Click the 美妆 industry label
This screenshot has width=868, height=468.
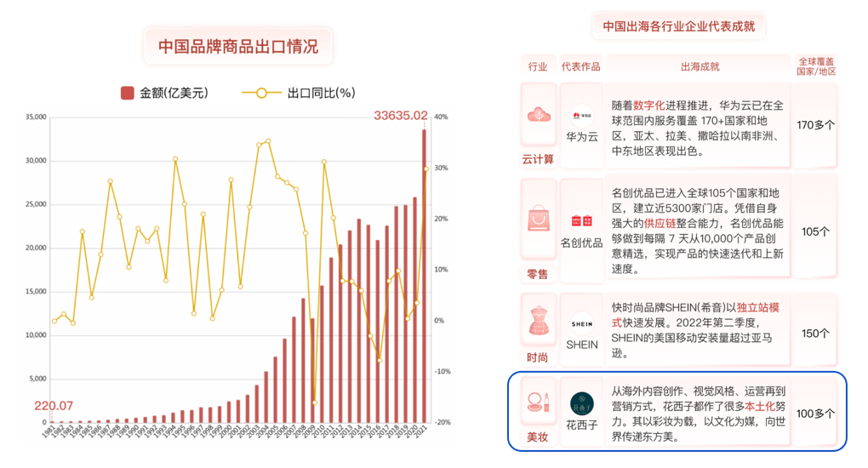537,437
